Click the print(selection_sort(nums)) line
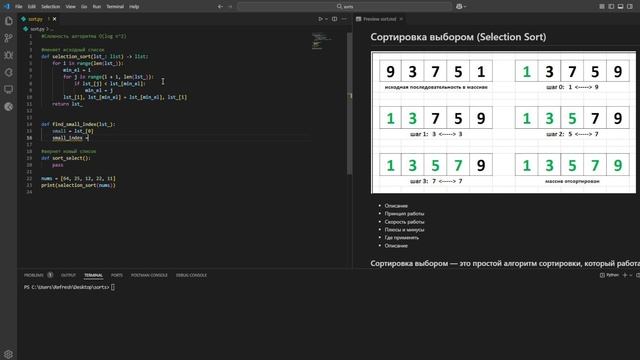The height and width of the screenshot is (360, 640). [x=78, y=185]
